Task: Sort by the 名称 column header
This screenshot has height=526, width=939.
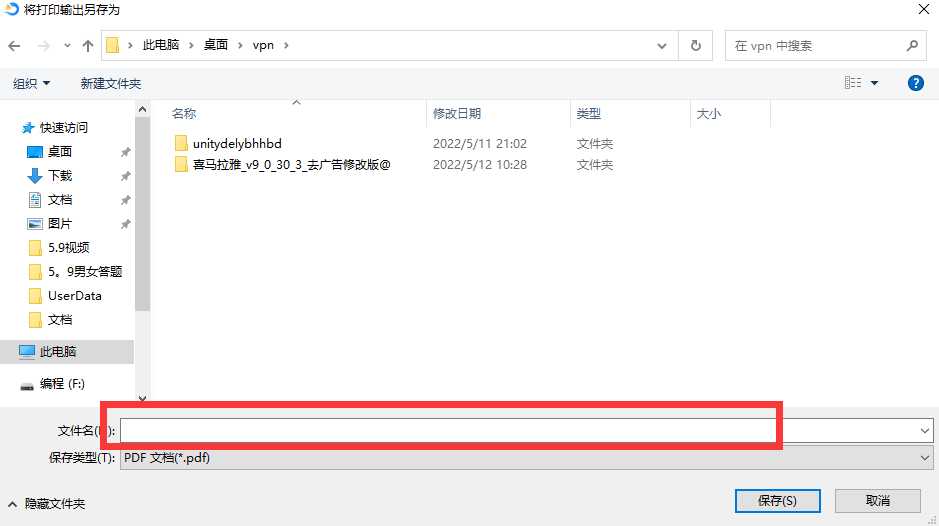Action: 184,113
